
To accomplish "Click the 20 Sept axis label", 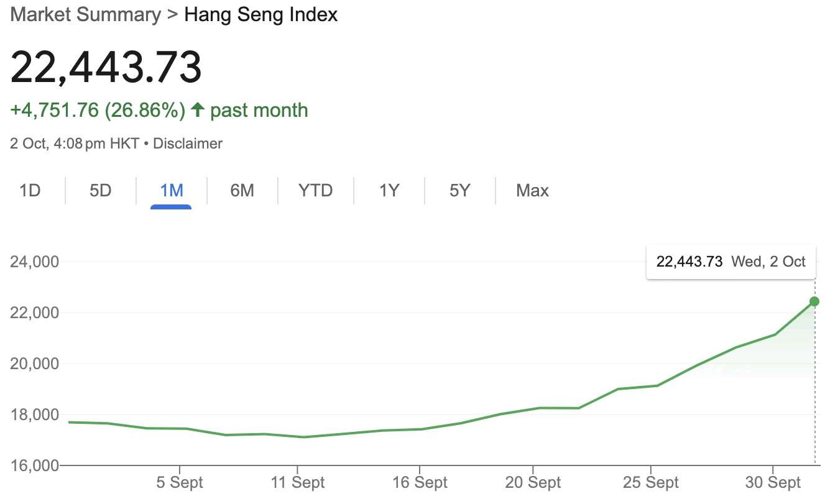I will coord(533,482).
